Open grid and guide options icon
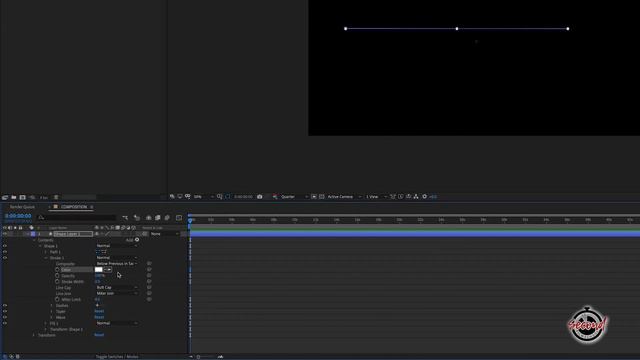The height and width of the screenshot is (360, 640). pyautogui.click(x=220, y=197)
